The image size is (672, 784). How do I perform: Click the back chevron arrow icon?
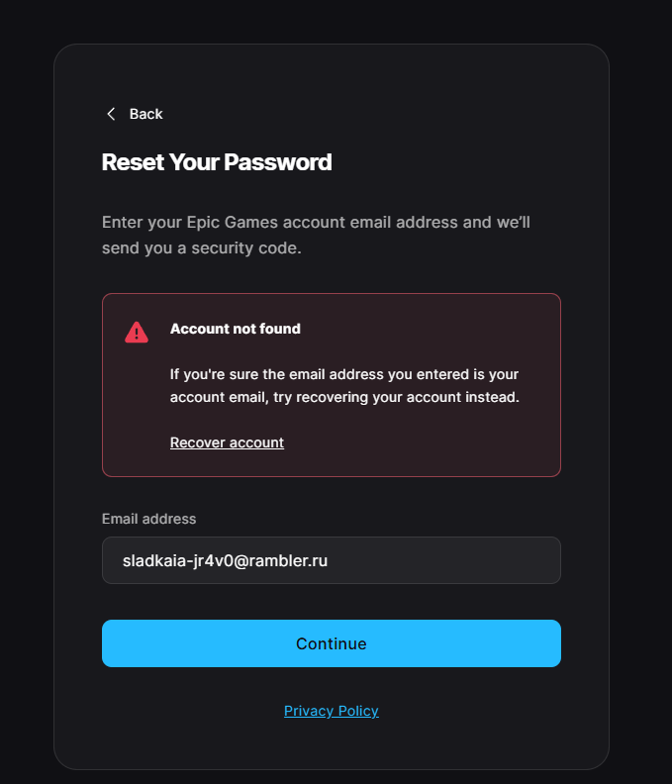coord(111,114)
